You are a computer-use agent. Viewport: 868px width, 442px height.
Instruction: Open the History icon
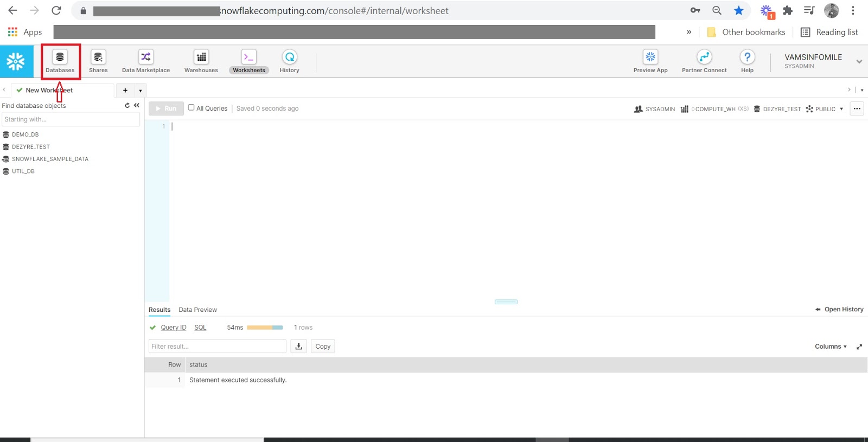[x=290, y=57]
